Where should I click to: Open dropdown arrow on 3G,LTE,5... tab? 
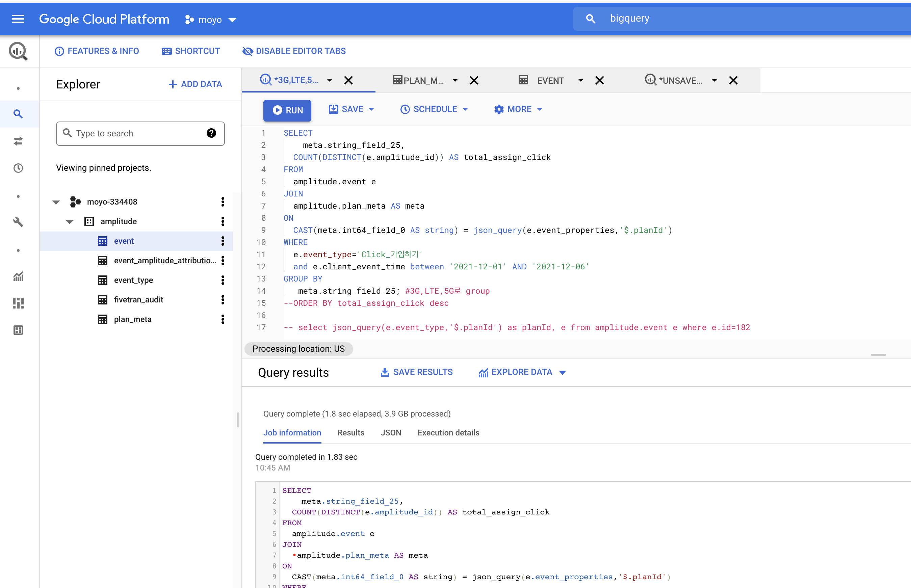click(329, 80)
